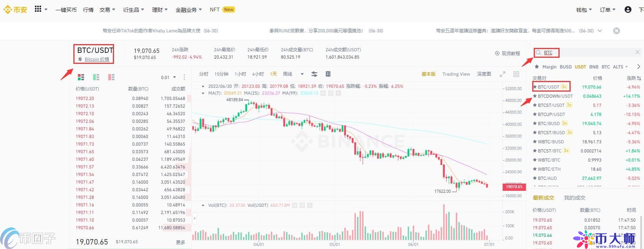
Task: Hide the Volume indicator eye icon
Action: click(295, 205)
